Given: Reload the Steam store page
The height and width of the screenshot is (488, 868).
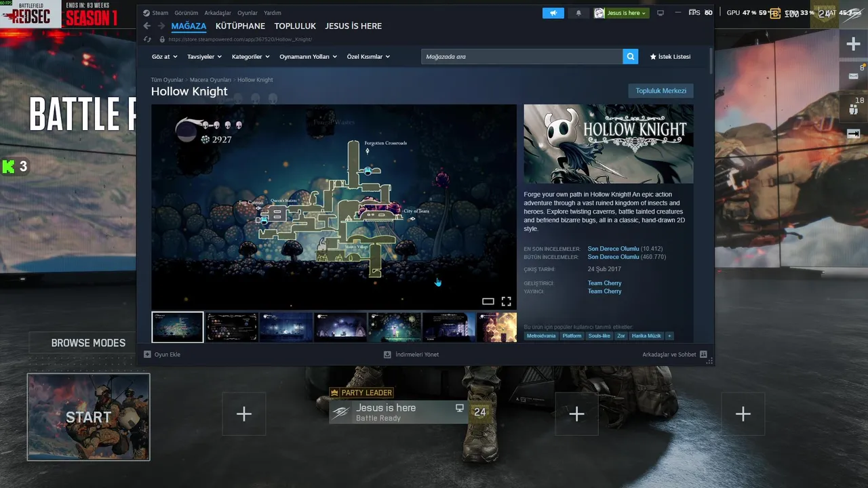Looking at the screenshot, I should click(147, 39).
